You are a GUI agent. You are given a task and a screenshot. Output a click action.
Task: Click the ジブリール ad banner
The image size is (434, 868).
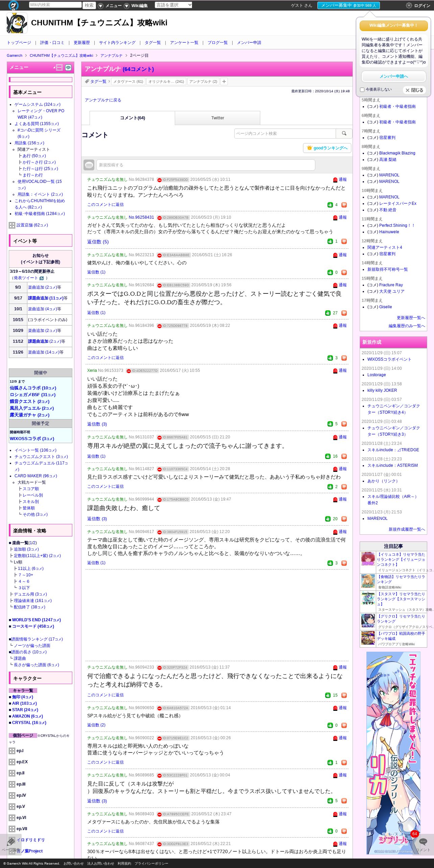tap(393, 753)
